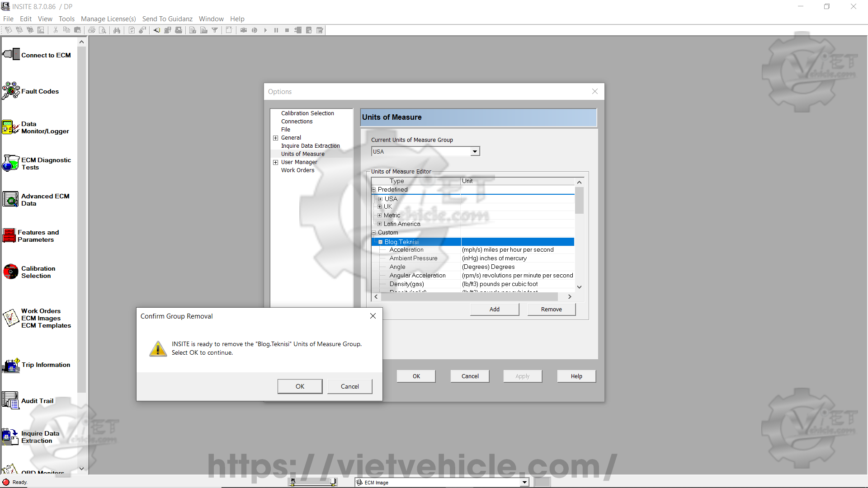The height and width of the screenshot is (488, 868).
Task: Confirm group removal with OK
Action: (x=300, y=386)
